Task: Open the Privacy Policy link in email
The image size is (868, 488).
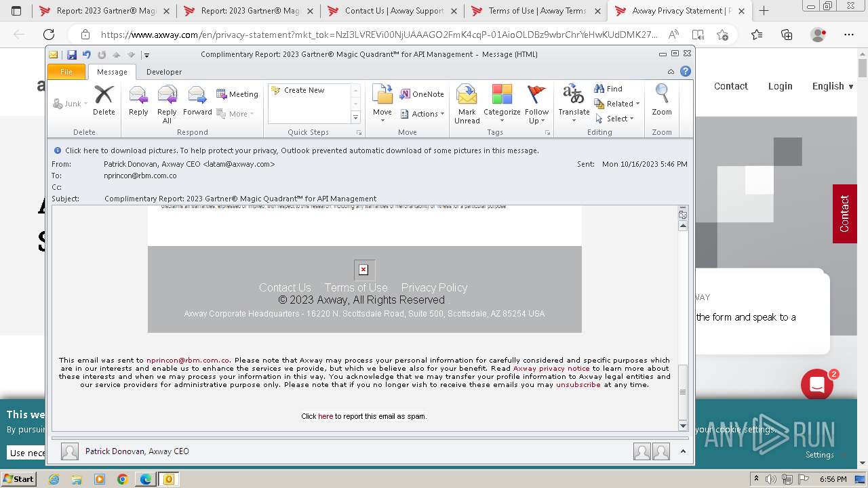Action: 434,287
